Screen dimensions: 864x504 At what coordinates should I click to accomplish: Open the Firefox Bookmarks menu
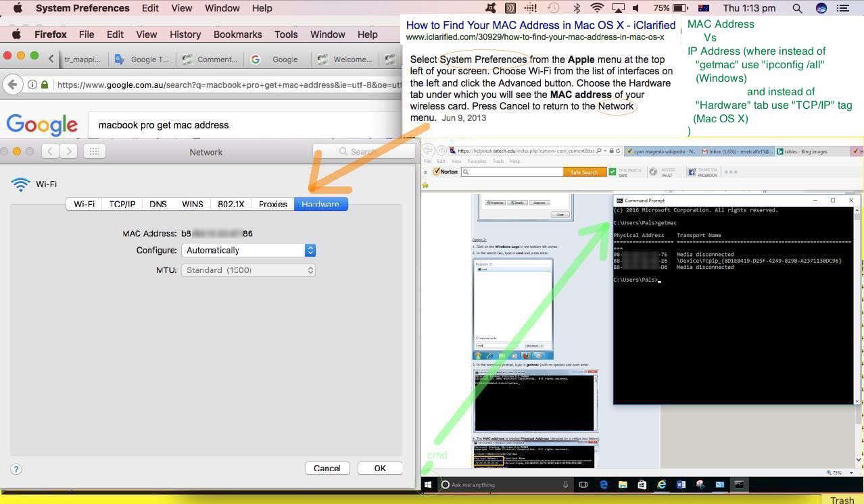(238, 34)
